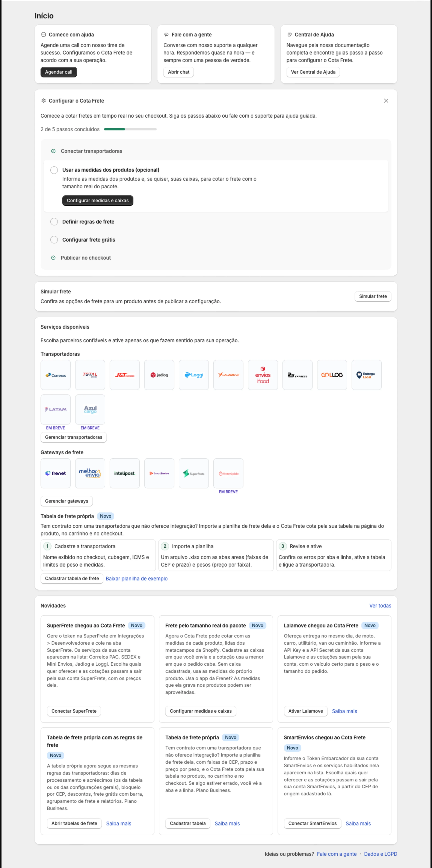Screen dimensions: 432x868
Task: Mark the Definir regras de frete step circle
Action: pos(54,222)
